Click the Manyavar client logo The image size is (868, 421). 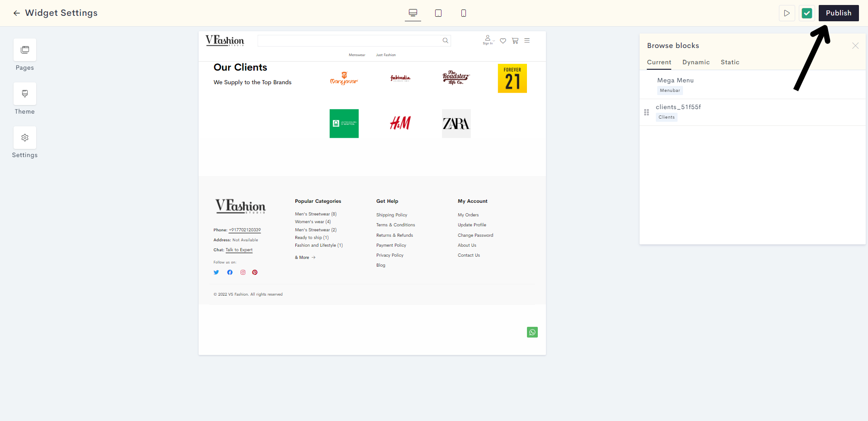(344, 78)
